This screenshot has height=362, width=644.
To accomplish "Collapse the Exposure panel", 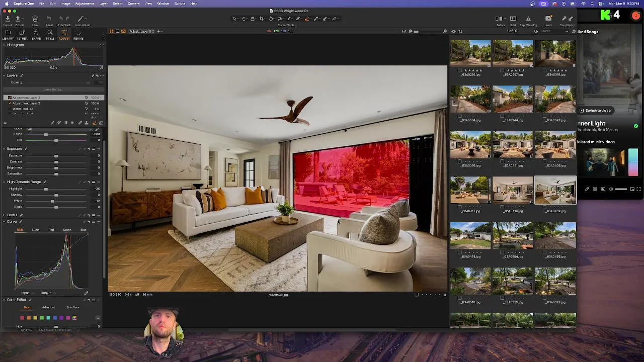I will pos(5,149).
